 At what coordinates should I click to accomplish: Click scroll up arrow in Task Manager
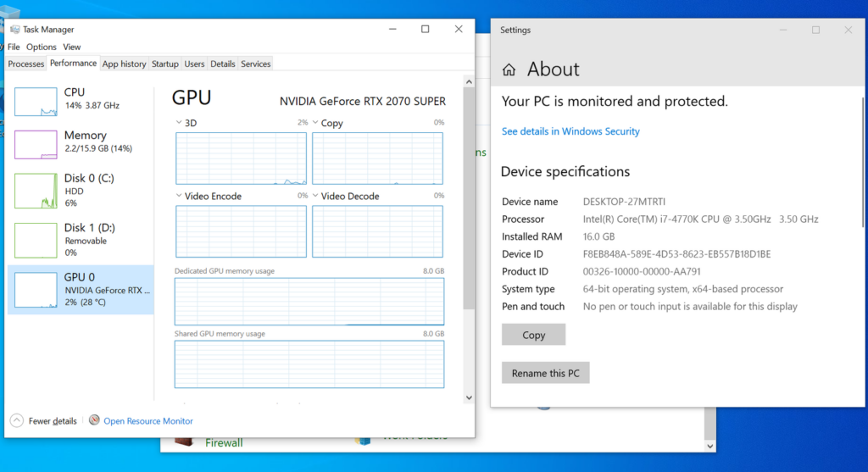pyautogui.click(x=469, y=81)
